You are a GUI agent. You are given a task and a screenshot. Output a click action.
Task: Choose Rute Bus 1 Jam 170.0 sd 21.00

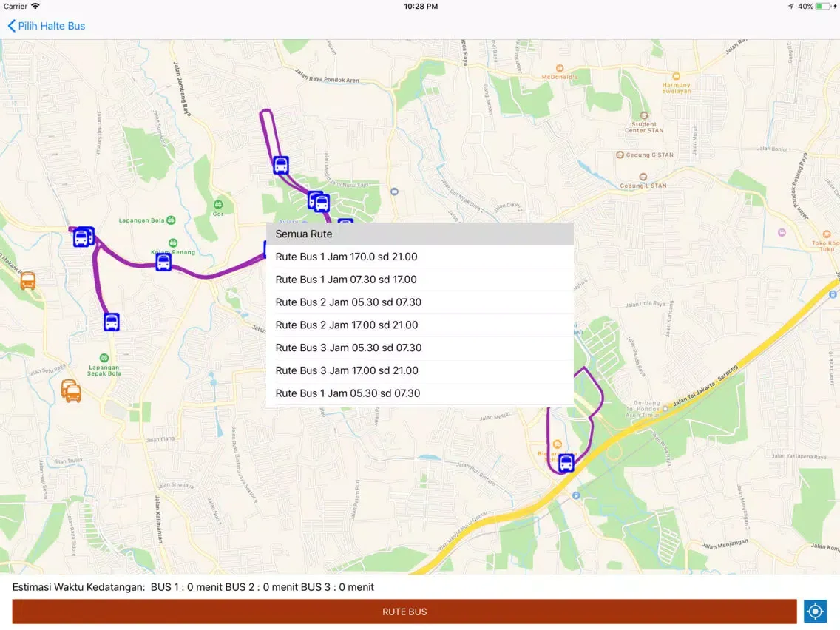(420, 257)
